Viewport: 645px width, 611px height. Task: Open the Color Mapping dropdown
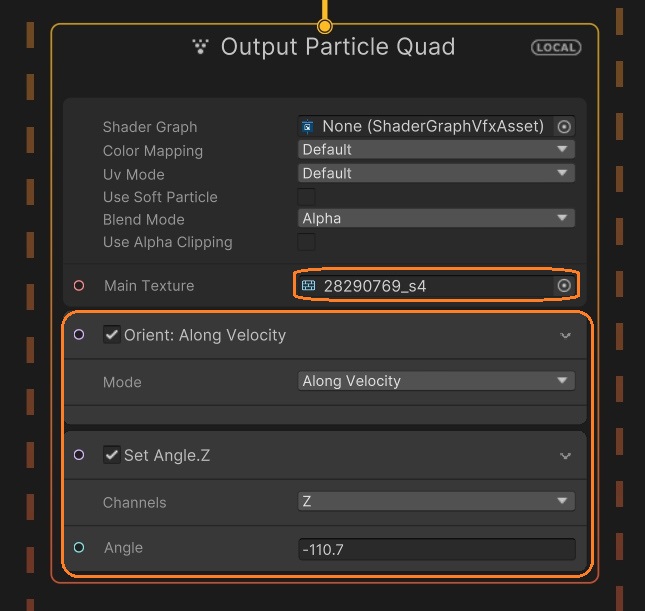coord(436,150)
